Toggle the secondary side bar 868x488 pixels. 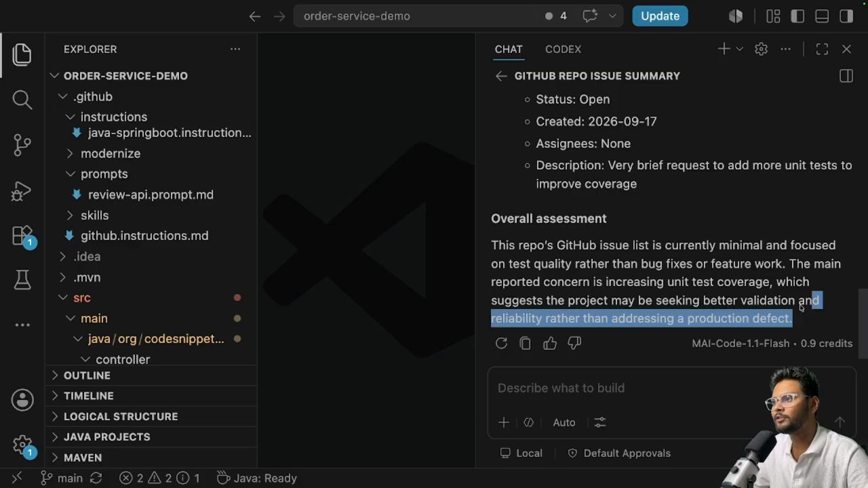tap(846, 16)
